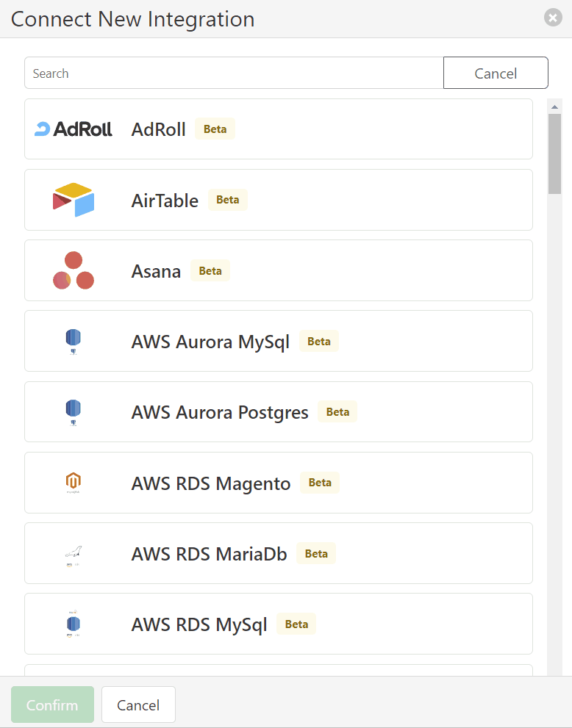Select the Asana integration name
The image size is (572, 728).
pyautogui.click(x=156, y=271)
